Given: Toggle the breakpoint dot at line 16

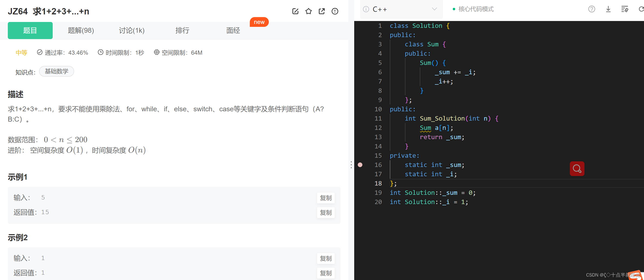Looking at the screenshot, I should click(360, 165).
